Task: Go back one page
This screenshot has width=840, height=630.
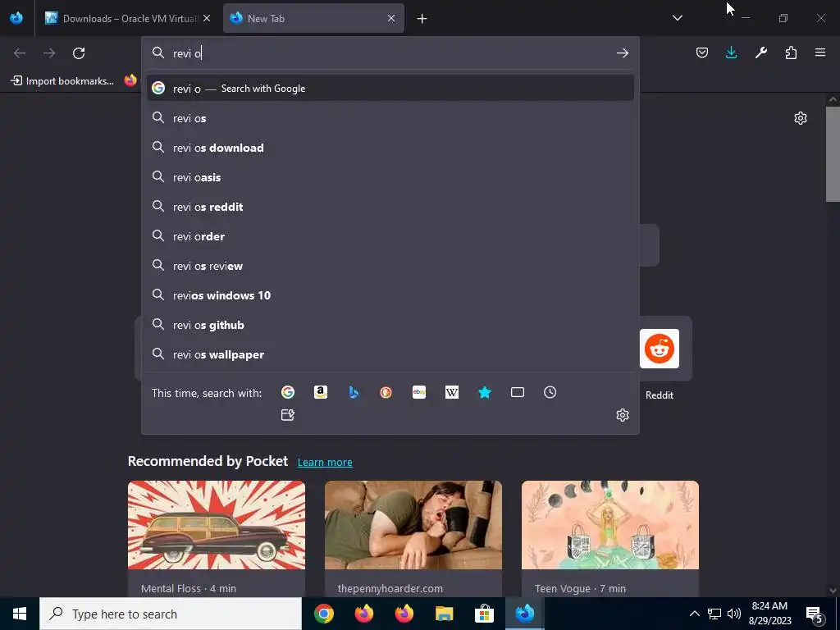Action: click(x=20, y=53)
